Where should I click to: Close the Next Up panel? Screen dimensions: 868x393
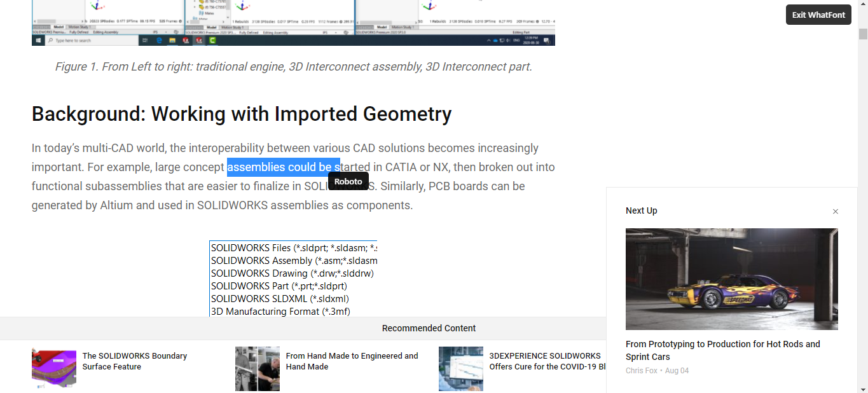pos(836,212)
